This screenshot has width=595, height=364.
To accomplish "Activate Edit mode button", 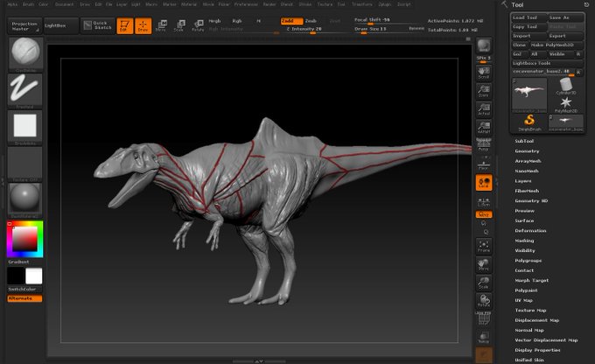I will click(x=124, y=25).
